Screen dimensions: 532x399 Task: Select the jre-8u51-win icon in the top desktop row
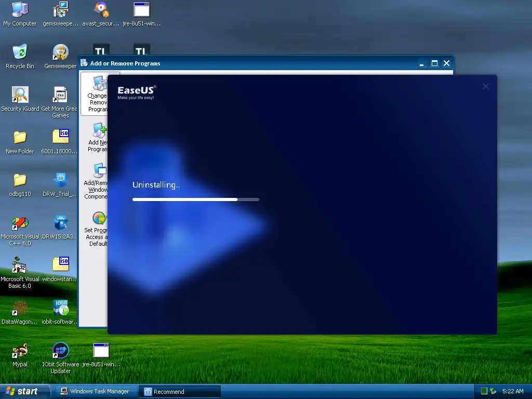coord(141,14)
